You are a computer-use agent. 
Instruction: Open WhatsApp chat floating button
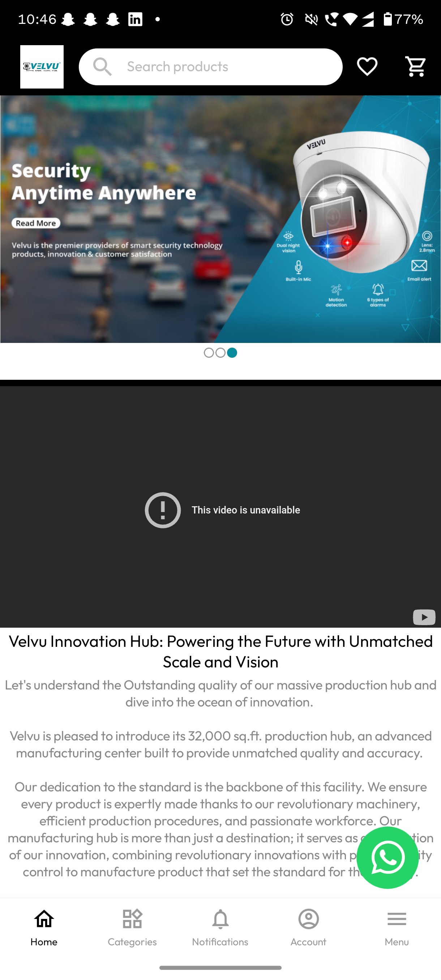(x=388, y=857)
